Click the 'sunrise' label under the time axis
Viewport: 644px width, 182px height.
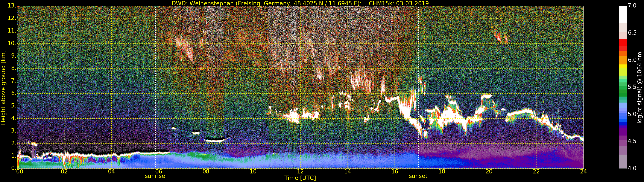(155, 176)
